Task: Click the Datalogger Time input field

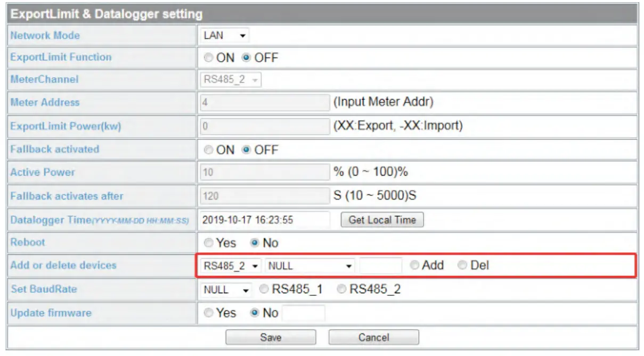Action: coord(265,220)
